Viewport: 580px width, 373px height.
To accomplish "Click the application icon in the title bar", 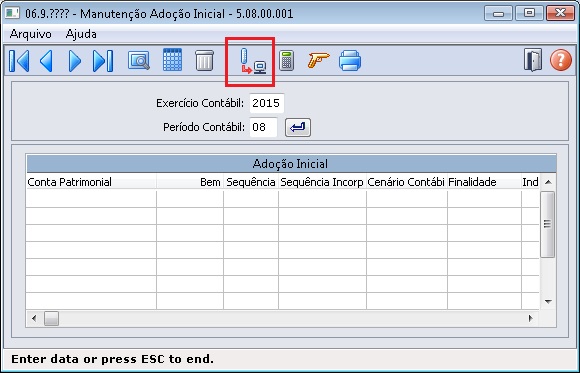I will coord(12,13).
